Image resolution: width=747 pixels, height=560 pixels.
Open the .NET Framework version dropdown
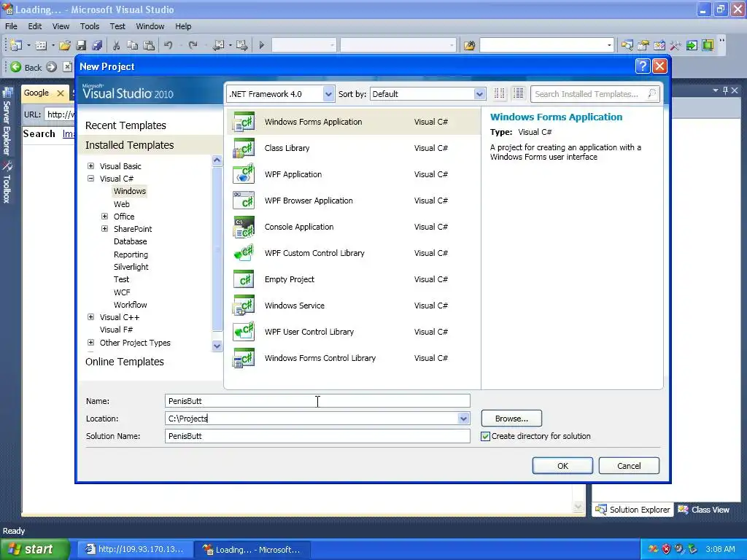point(328,94)
